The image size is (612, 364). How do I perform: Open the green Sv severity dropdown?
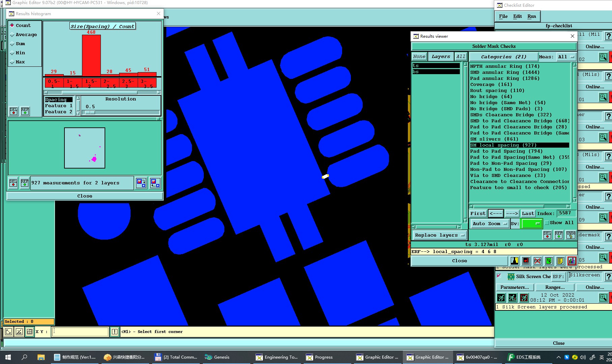tap(532, 223)
